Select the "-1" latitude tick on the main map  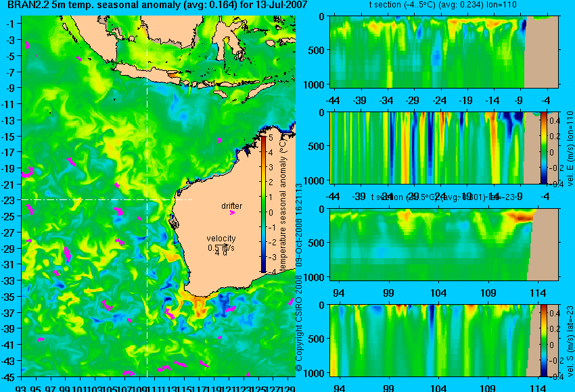click(11, 24)
